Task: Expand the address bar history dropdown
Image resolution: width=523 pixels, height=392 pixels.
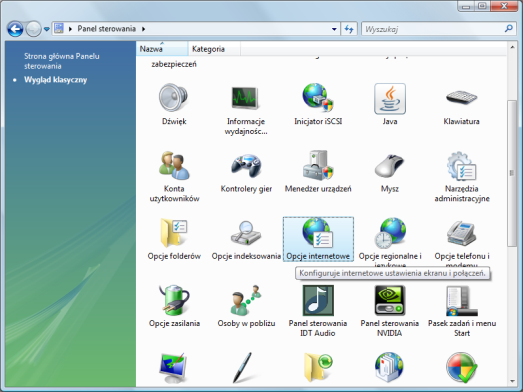Action: point(334,29)
